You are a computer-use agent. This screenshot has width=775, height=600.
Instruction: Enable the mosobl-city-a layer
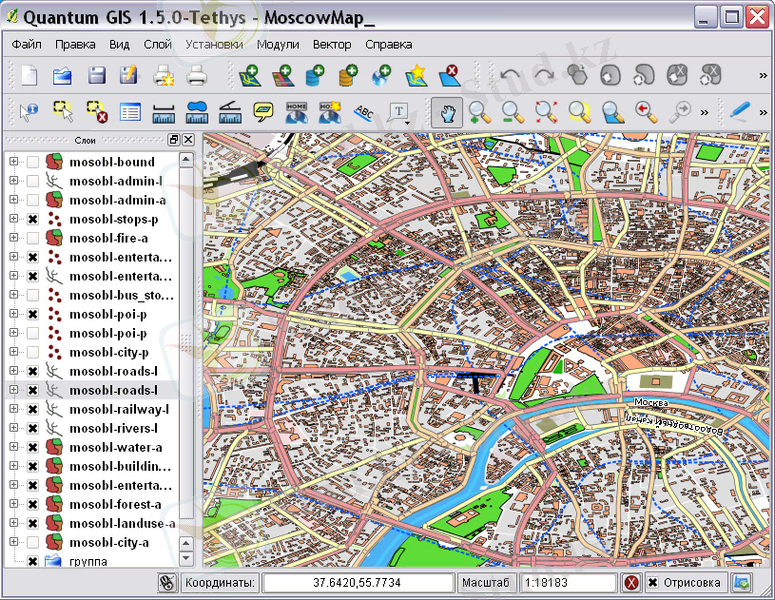click(33, 542)
